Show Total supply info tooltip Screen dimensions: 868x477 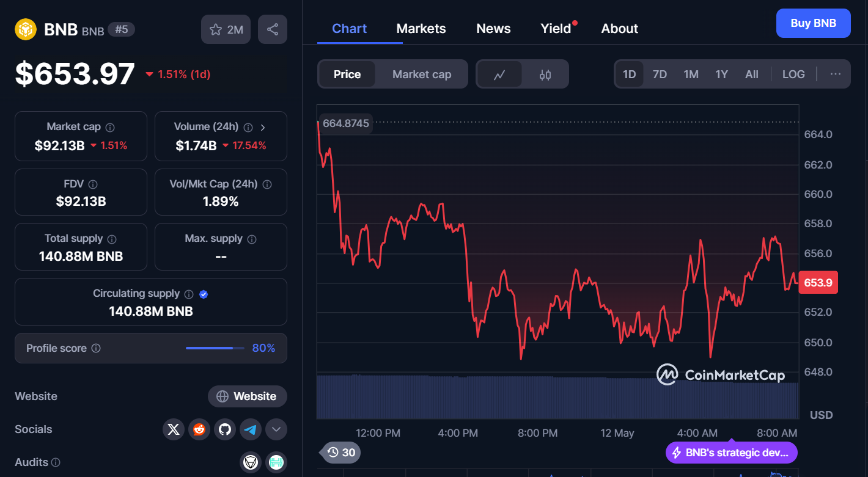(112, 239)
